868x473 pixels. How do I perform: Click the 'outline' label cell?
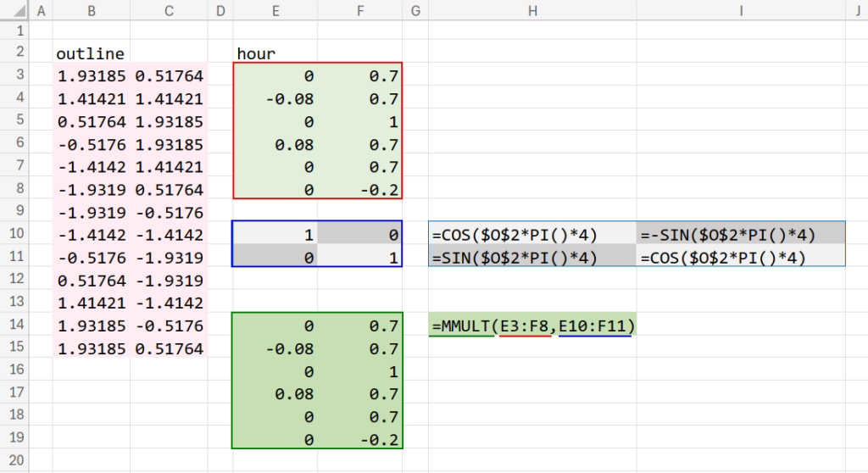(x=91, y=53)
